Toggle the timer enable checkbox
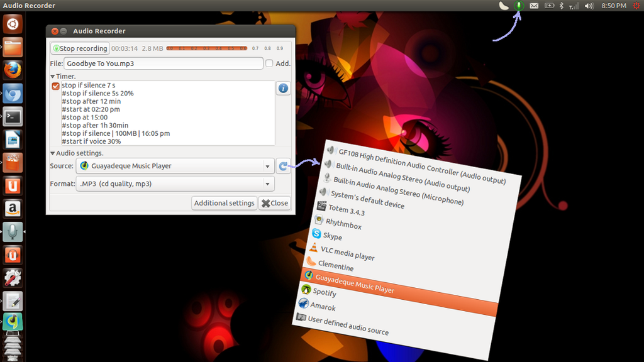 click(x=55, y=86)
